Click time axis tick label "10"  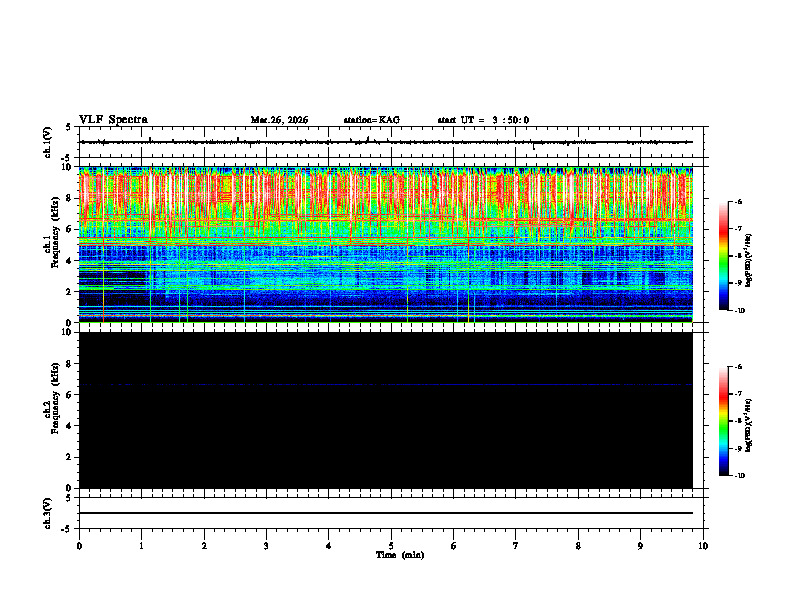703,546
